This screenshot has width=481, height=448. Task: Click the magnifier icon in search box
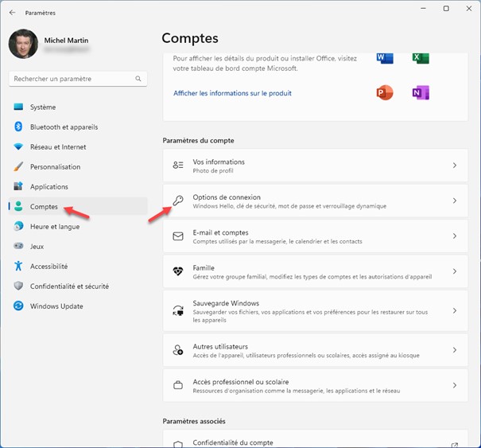click(138, 79)
